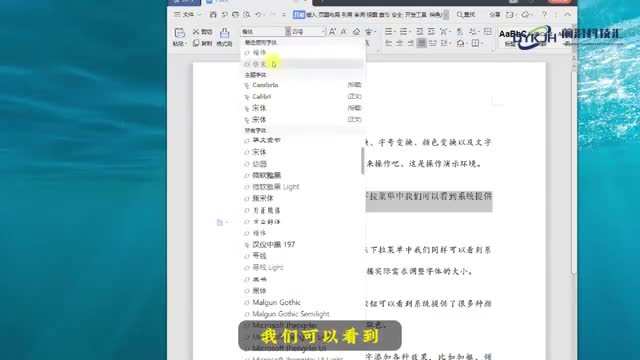The width and height of the screenshot is (640, 360).
Task: Click the Undo arrow icon
Action: pyautogui.click(x=258, y=15)
